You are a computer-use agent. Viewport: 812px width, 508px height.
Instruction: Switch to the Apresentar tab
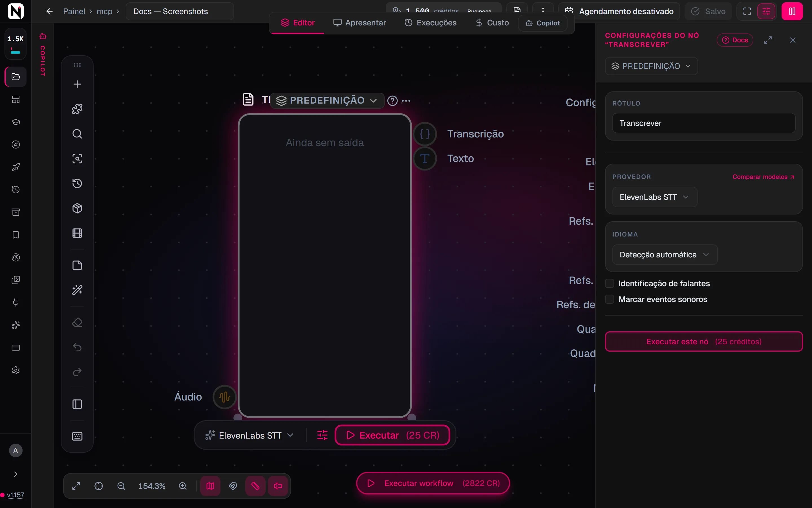359,23
